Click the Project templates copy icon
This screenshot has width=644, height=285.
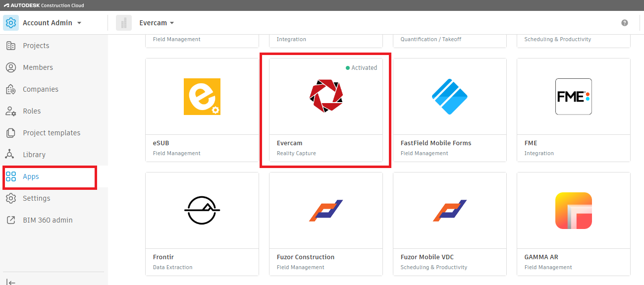(11, 133)
